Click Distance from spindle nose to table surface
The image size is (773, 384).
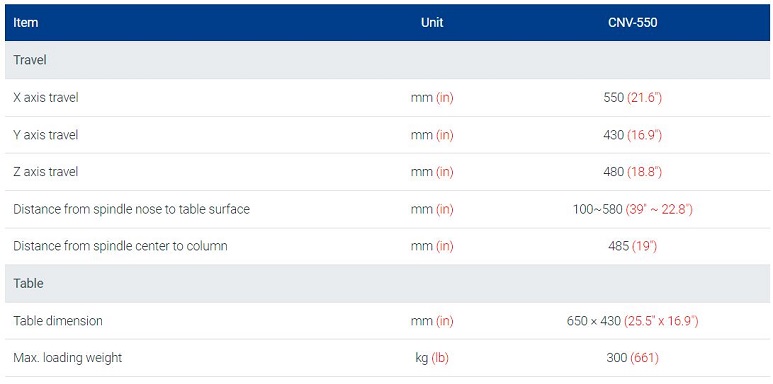coord(132,209)
